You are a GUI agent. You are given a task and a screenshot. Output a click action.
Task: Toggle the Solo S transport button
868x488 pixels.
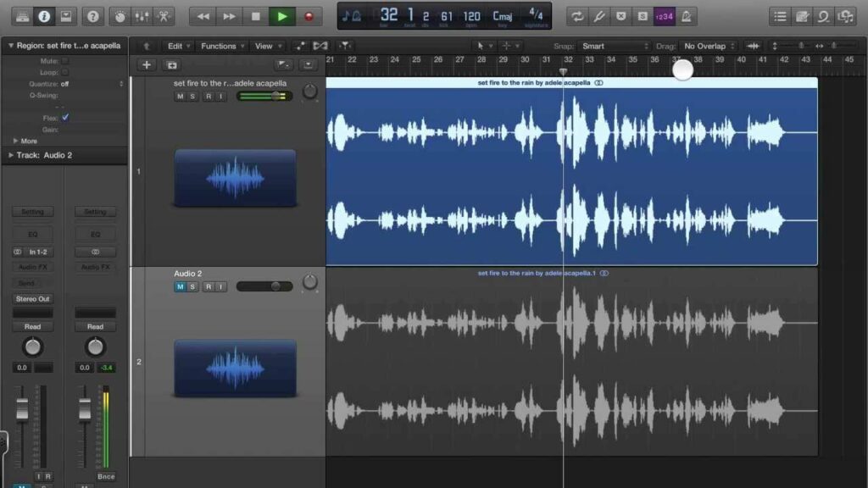[x=643, y=17]
